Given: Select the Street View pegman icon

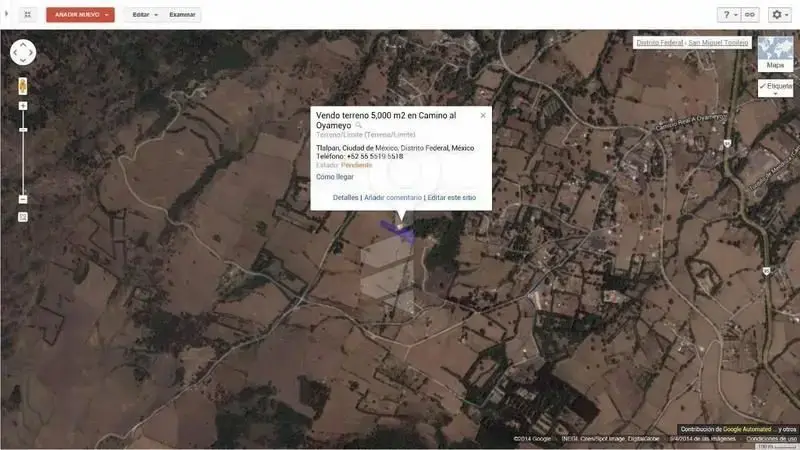Looking at the screenshot, I should tap(22, 86).
